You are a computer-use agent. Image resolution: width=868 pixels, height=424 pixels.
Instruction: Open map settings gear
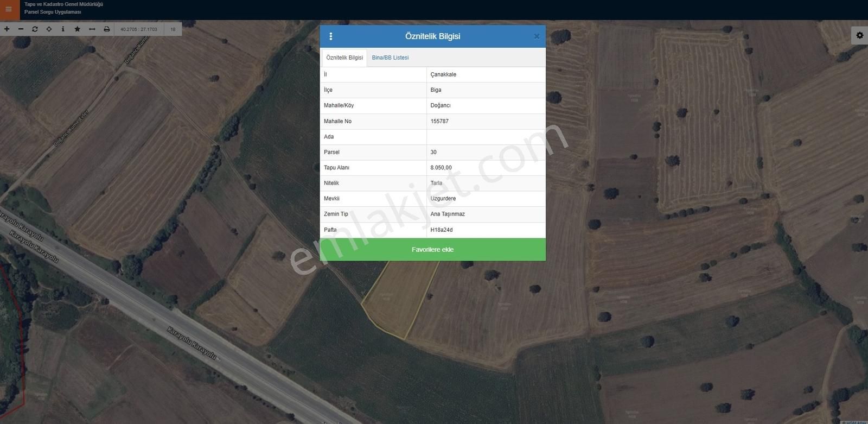[x=859, y=35]
